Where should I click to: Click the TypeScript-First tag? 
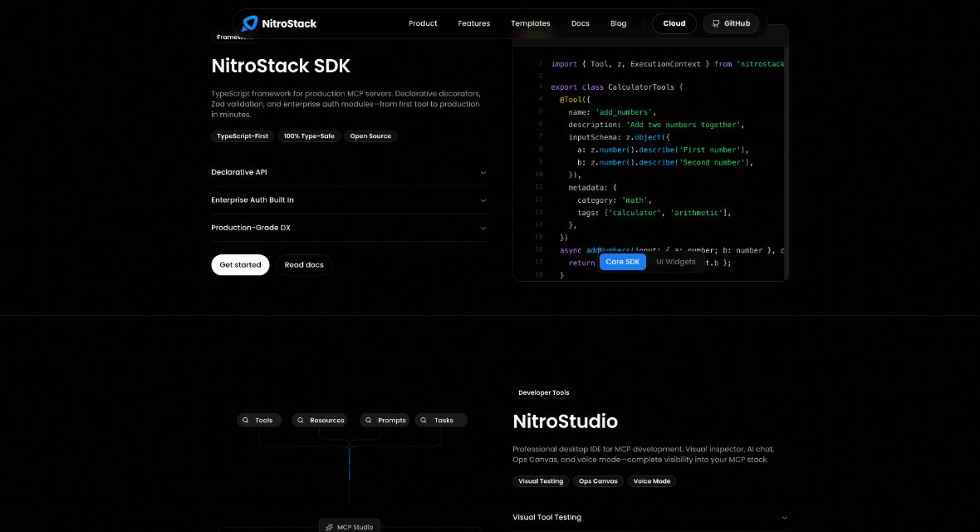tap(243, 135)
